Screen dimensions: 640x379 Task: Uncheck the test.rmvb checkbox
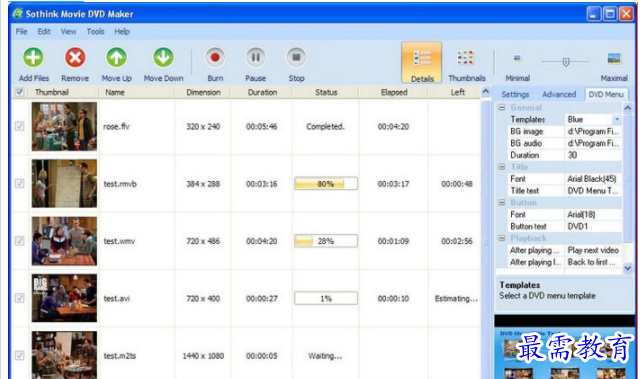[x=19, y=183]
